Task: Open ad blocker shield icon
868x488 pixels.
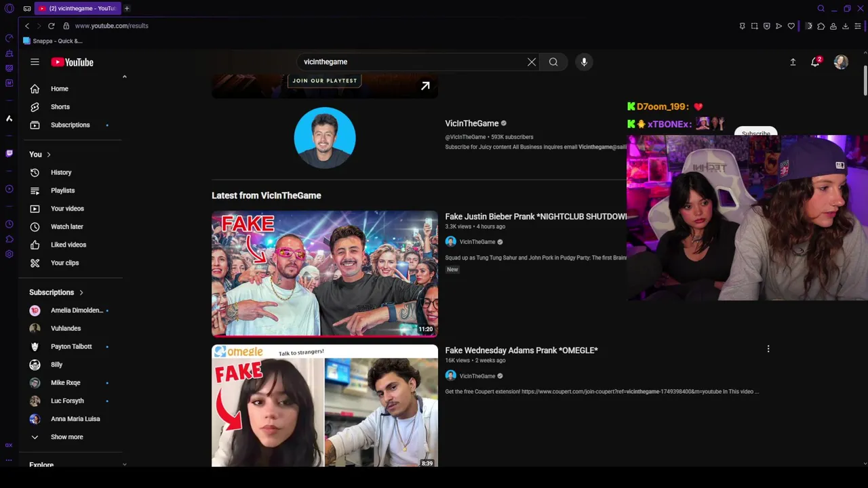Action: 767,26
